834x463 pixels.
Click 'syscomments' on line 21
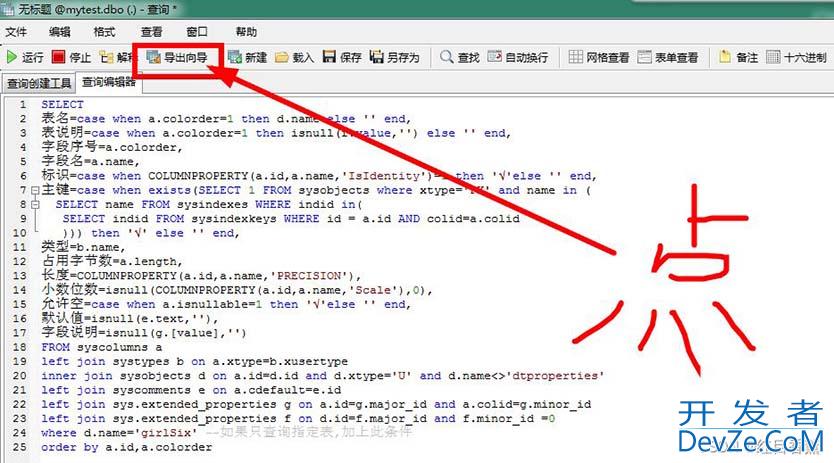152,390
